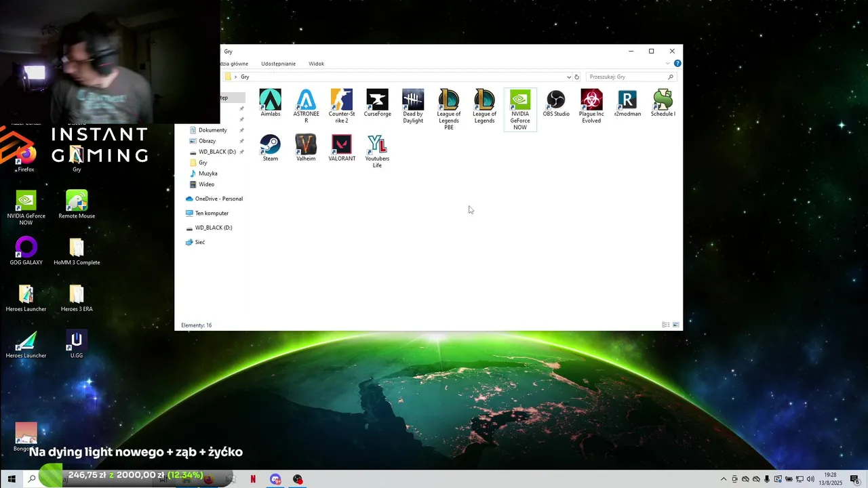Viewport: 868px width, 488px height.
Task: Click the Plague Inc Evolved icon
Action: click(591, 106)
